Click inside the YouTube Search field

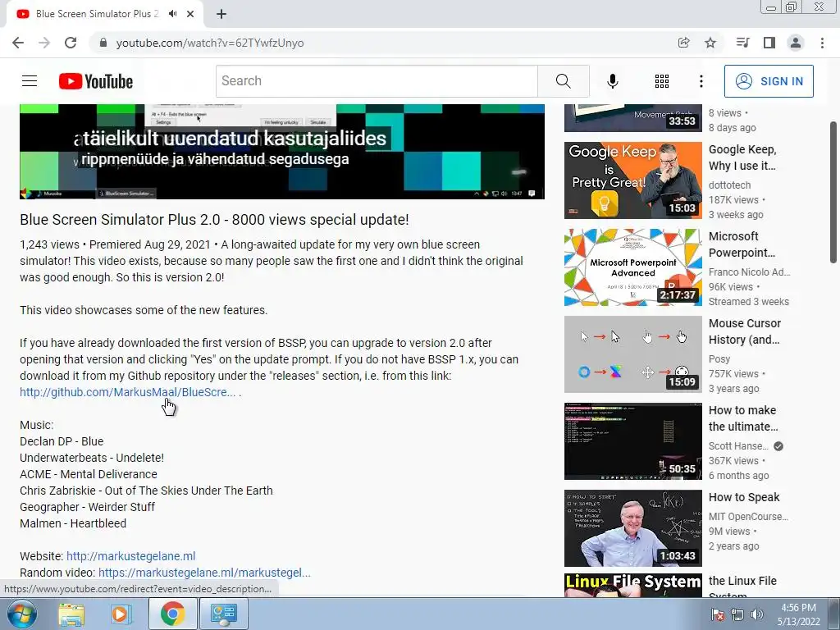(377, 81)
